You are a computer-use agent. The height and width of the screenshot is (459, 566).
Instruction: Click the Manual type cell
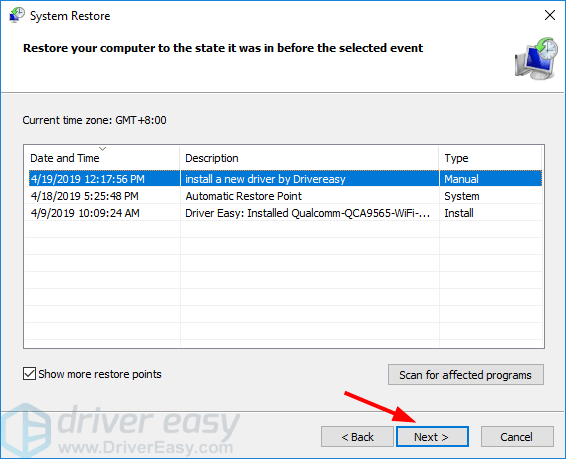click(x=461, y=179)
